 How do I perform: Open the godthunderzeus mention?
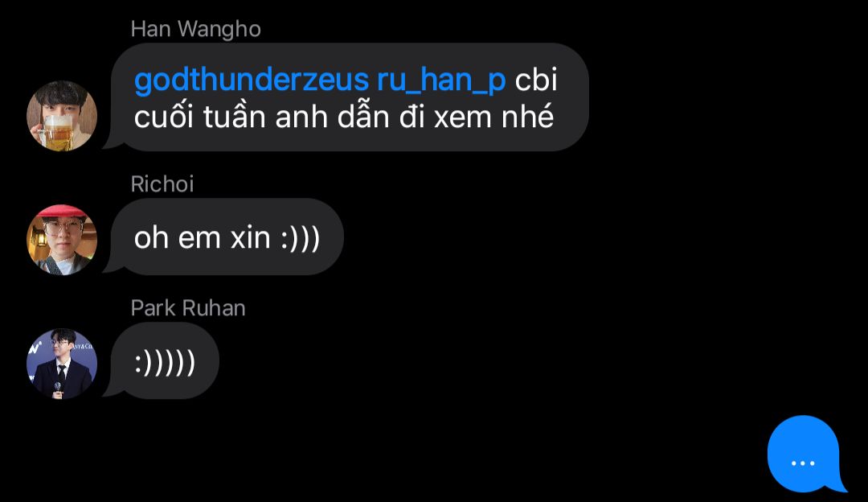pyautogui.click(x=252, y=80)
